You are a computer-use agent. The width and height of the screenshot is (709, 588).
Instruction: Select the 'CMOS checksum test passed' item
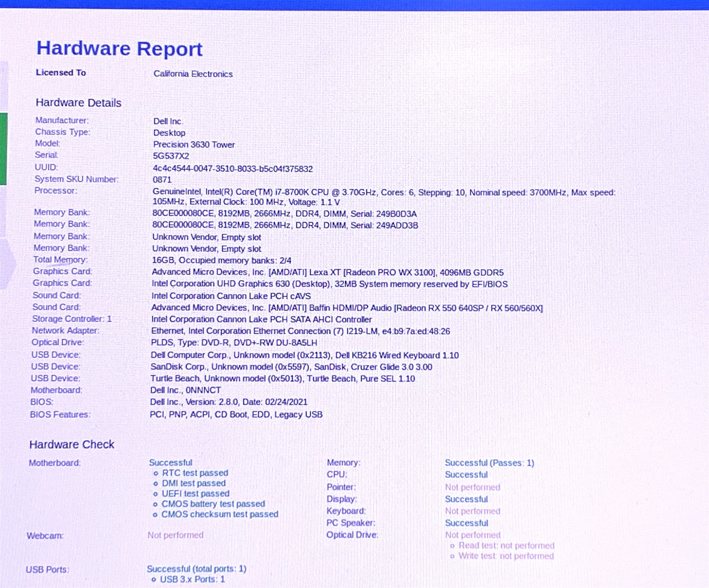(220, 514)
